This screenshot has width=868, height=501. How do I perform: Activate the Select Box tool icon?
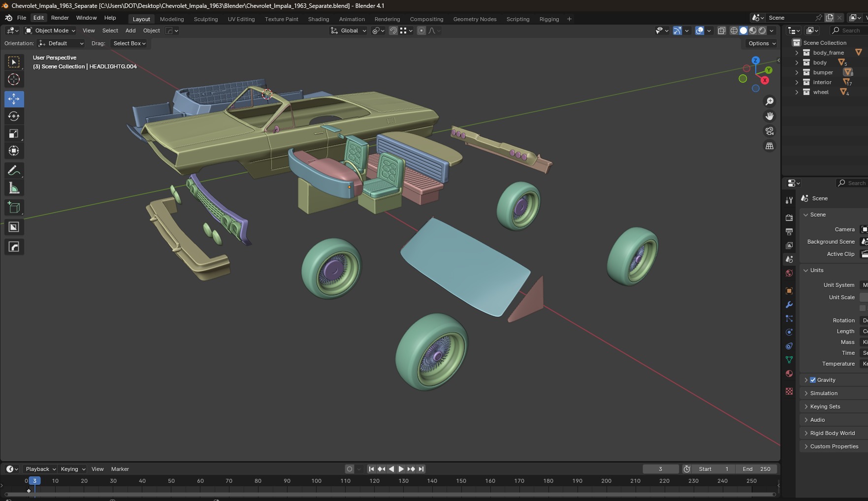(14, 62)
